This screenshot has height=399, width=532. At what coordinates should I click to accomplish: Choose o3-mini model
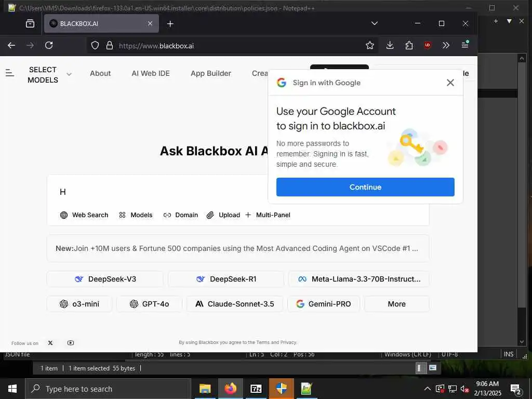[x=79, y=304]
